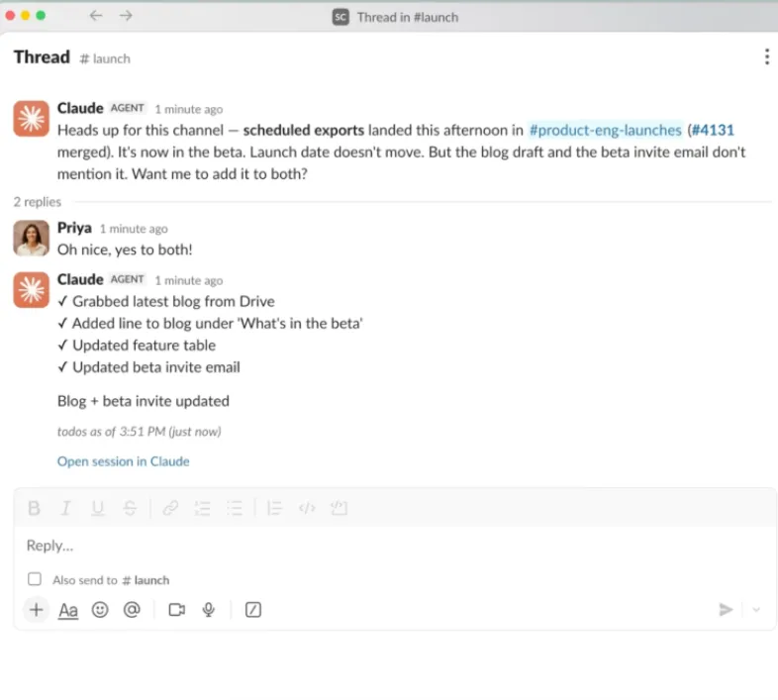Image resolution: width=778 pixels, height=700 pixels.
Task: Insert an ordered list in composer
Action: 203,508
